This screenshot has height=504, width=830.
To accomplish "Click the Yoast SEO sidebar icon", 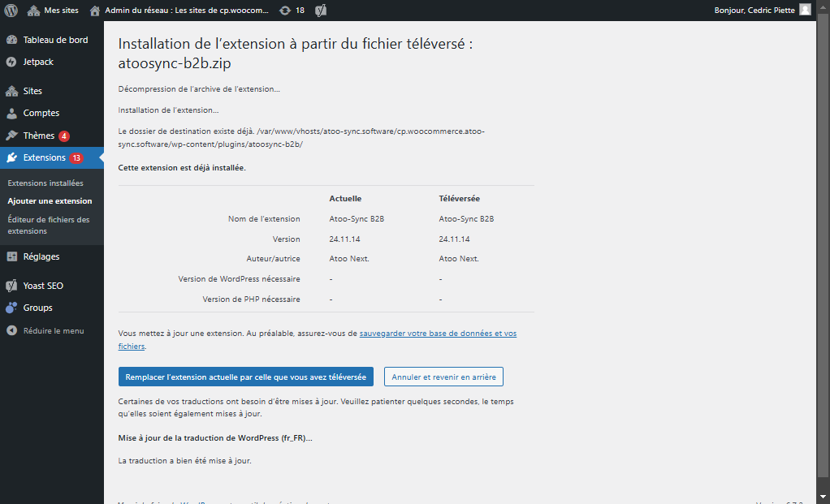I will point(11,286).
